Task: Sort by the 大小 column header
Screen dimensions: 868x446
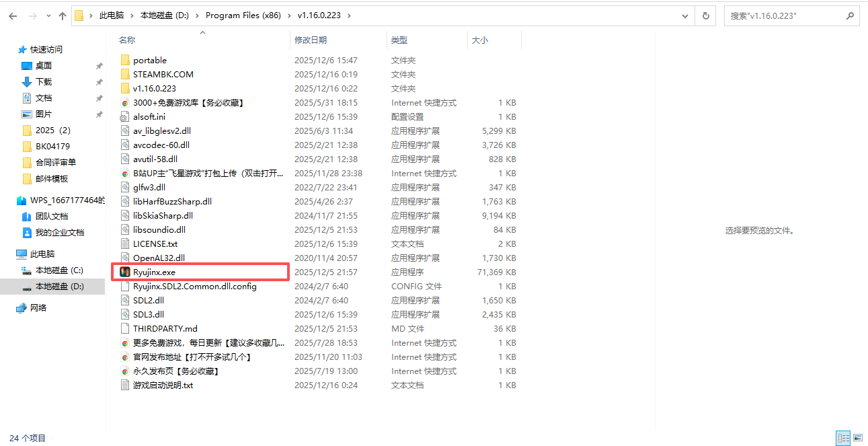Action: pos(480,40)
